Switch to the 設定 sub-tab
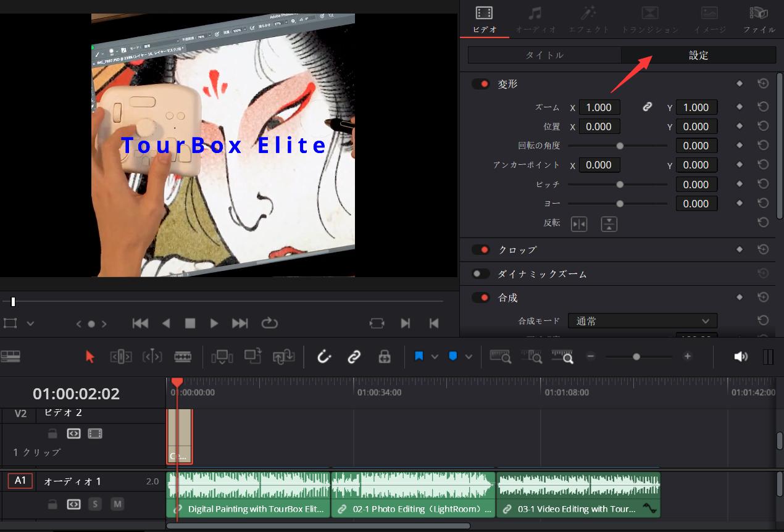The image size is (784, 532). [698, 55]
